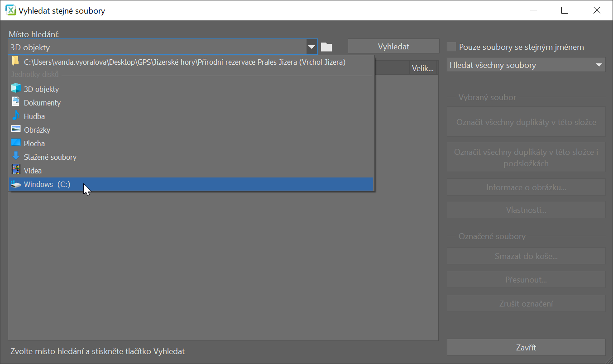Select the Plocha desktop icon
Screen dimensions: 613x364
click(x=16, y=143)
